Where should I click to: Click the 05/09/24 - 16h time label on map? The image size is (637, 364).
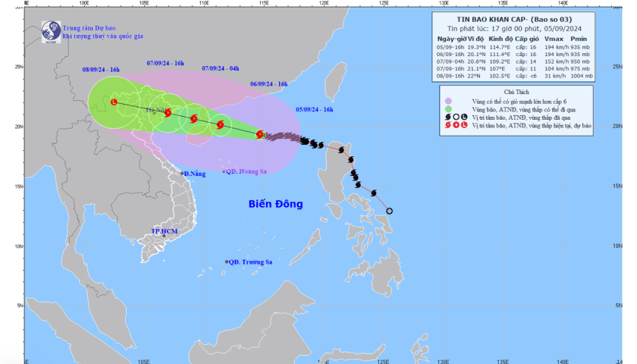(314, 109)
